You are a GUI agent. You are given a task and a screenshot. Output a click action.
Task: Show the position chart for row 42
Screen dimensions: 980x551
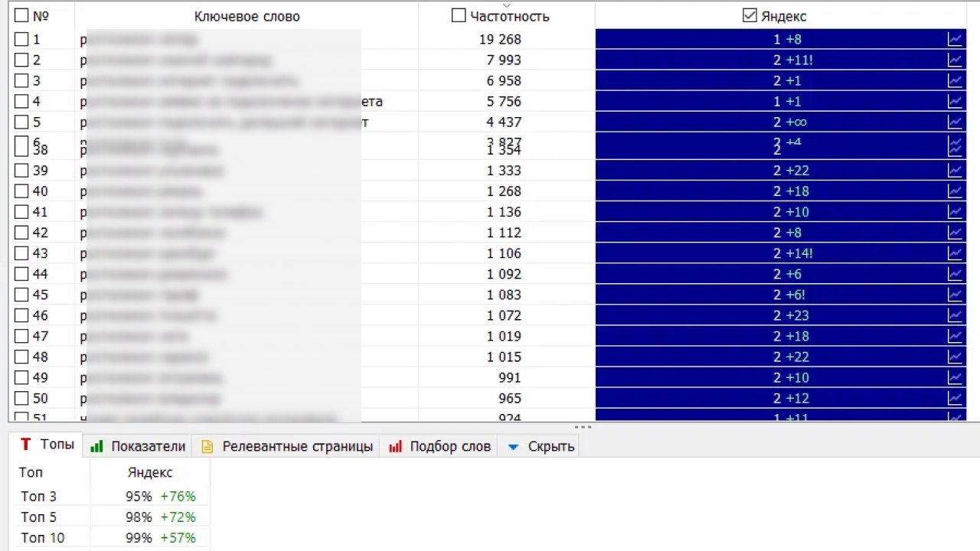coord(955,232)
